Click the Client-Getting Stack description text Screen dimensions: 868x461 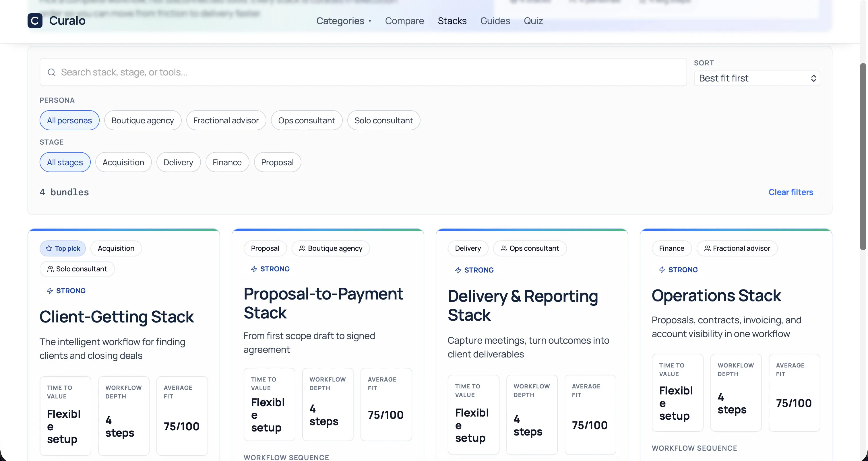click(x=112, y=349)
